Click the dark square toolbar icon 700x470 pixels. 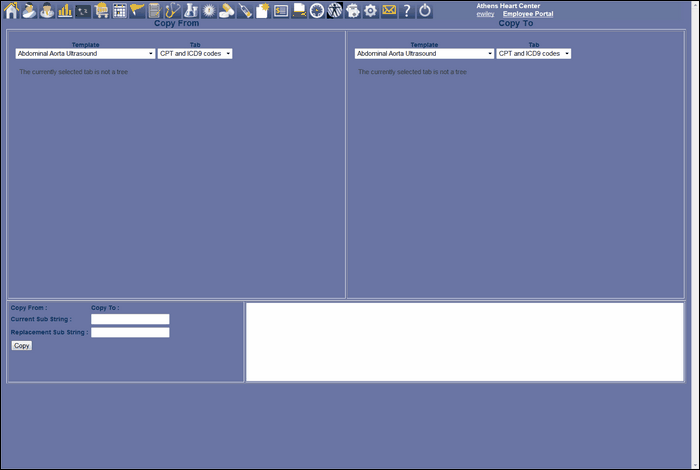point(83,11)
